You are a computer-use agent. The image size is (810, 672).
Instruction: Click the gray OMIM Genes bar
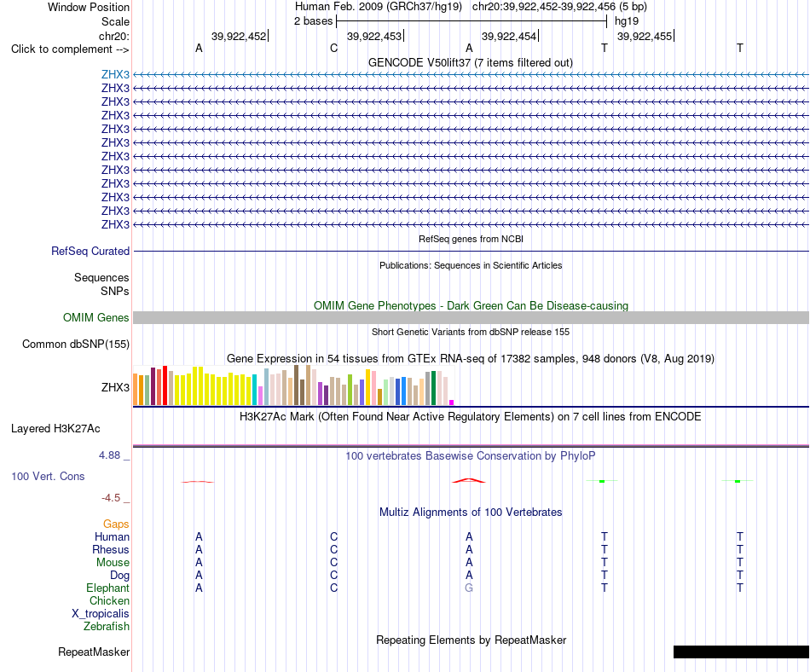[x=471, y=317]
